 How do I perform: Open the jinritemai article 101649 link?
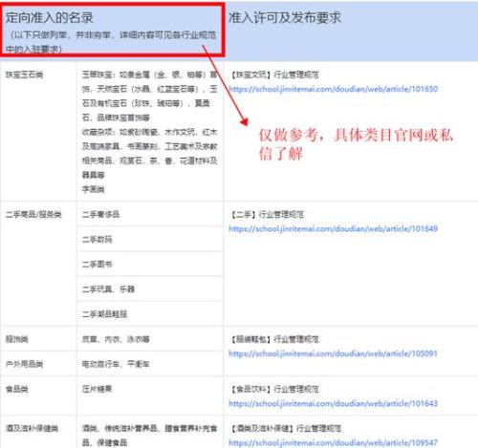pos(333,228)
